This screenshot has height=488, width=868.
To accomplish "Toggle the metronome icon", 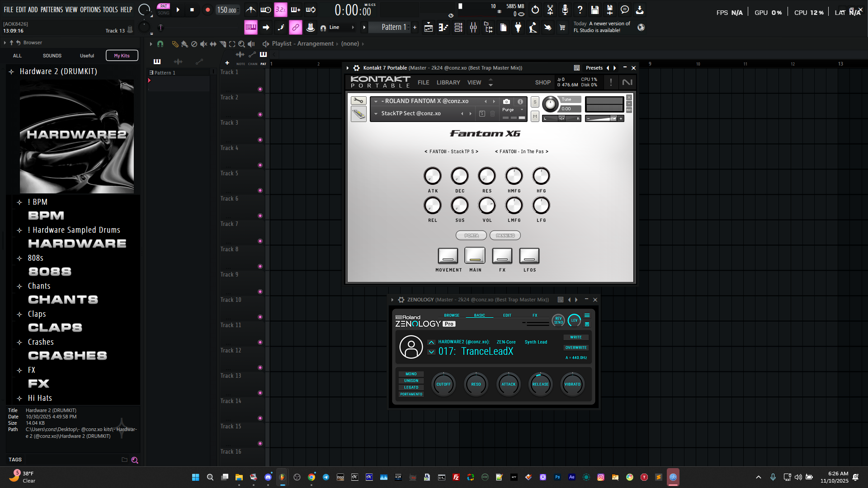I will pos(250,9).
